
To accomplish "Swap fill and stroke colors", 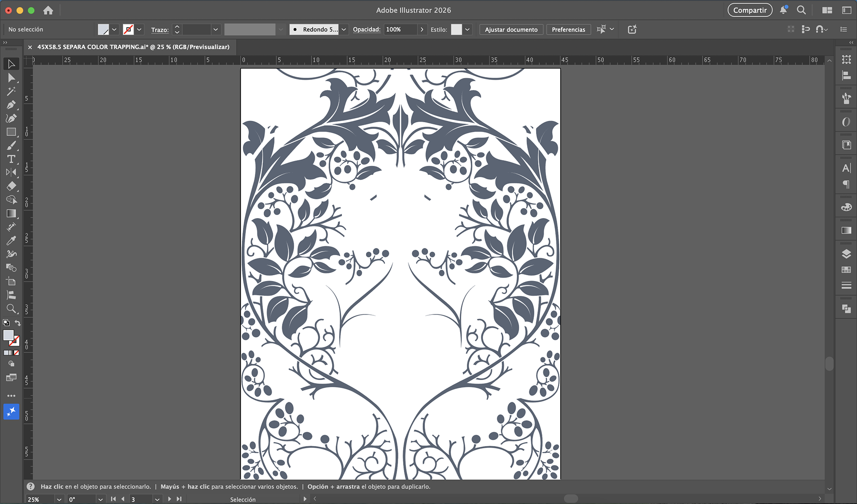I will click(x=18, y=323).
